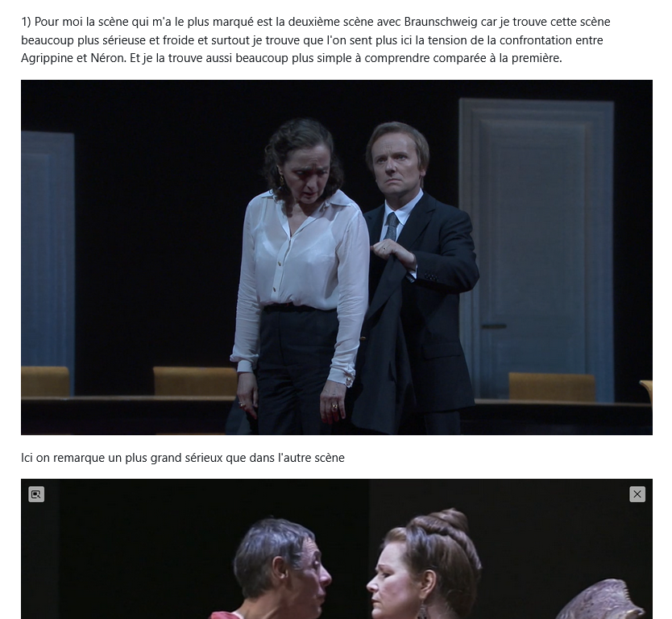Click the yellow chair between the blue door and the woman
The width and height of the screenshot is (672, 619).
195,381
